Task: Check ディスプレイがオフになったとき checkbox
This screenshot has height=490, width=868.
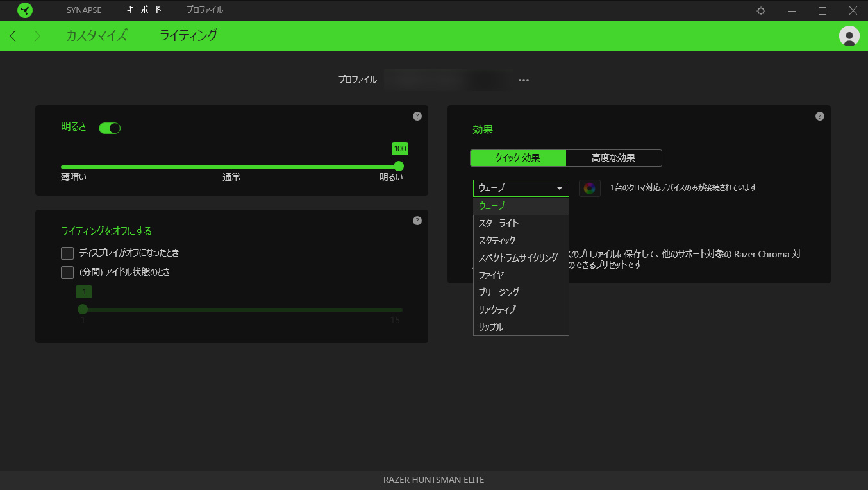Action: coord(67,253)
